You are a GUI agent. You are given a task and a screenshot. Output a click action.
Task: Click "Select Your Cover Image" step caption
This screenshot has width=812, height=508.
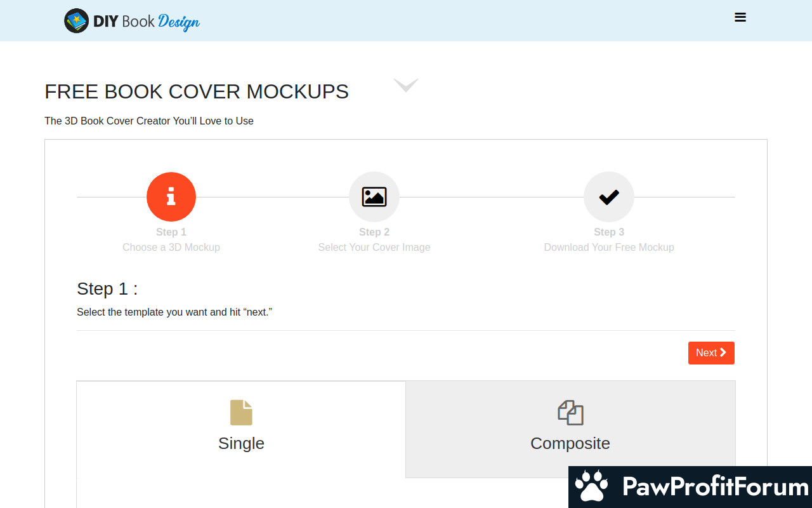pyautogui.click(x=374, y=247)
